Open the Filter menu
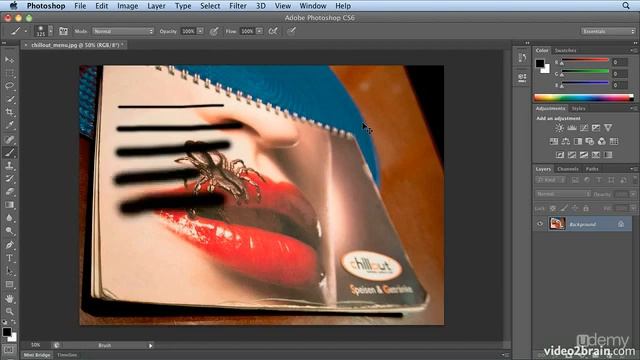 click(x=238, y=6)
